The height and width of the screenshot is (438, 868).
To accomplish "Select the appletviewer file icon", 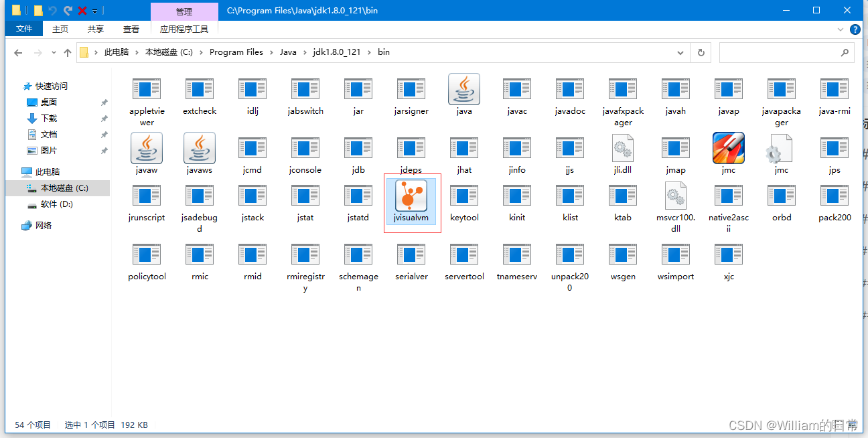I will 147,89.
